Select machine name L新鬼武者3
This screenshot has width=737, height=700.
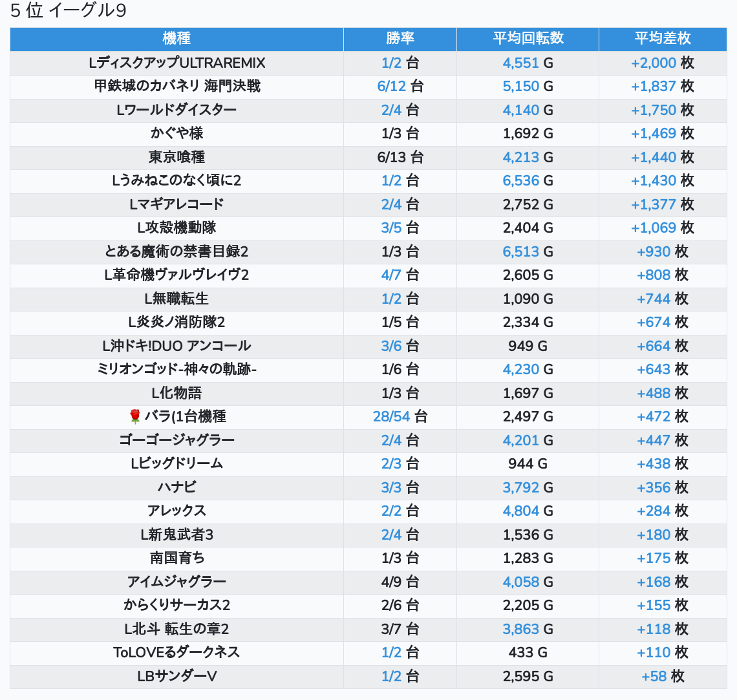(176, 535)
